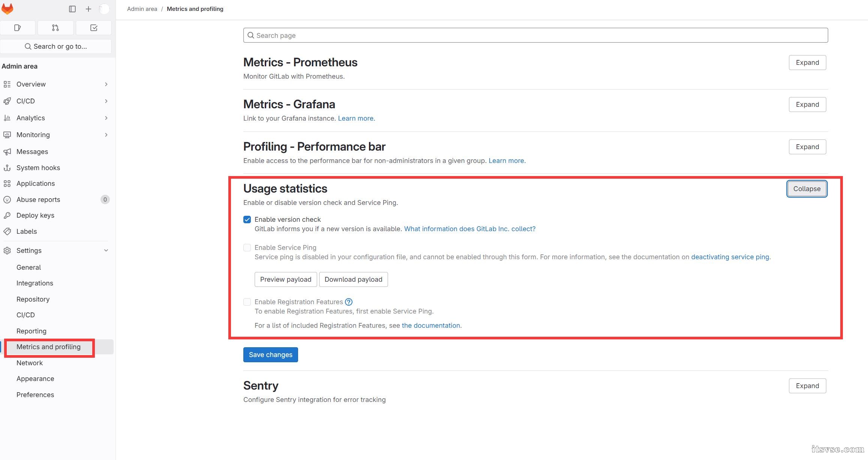Click Preview payload button
Viewport: 868px width, 460px height.
pyautogui.click(x=286, y=279)
